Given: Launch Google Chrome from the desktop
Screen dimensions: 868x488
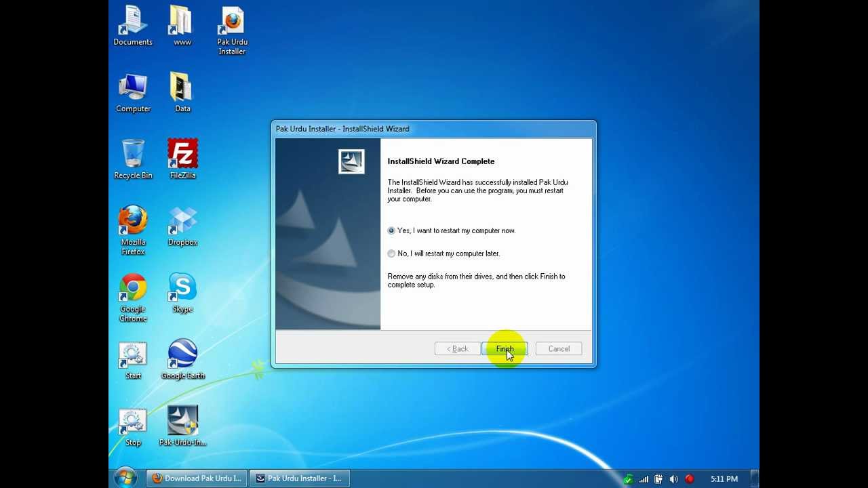Looking at the screenshot, I should pyautogui.click(x=133, y=298).
